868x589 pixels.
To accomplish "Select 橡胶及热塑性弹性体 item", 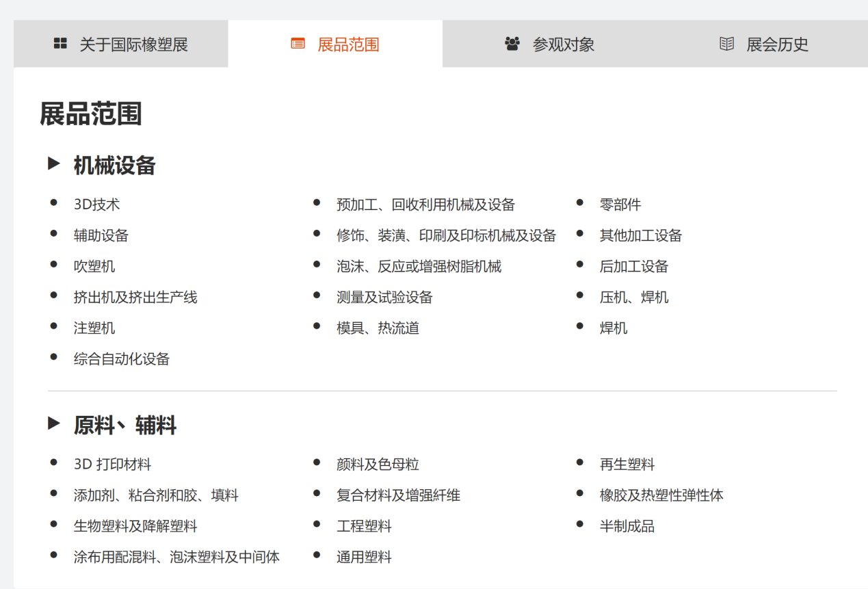I will point(661,496).
